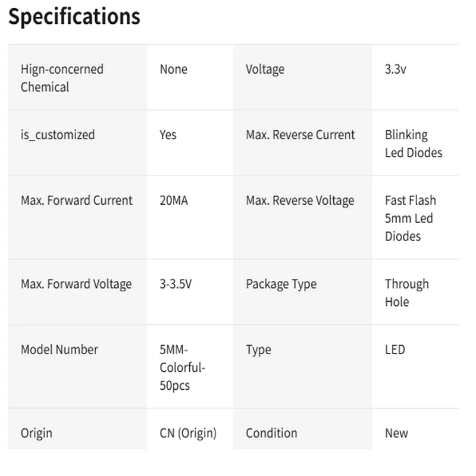
Task: Click the Max. Forward Current label
Action: 77,201
